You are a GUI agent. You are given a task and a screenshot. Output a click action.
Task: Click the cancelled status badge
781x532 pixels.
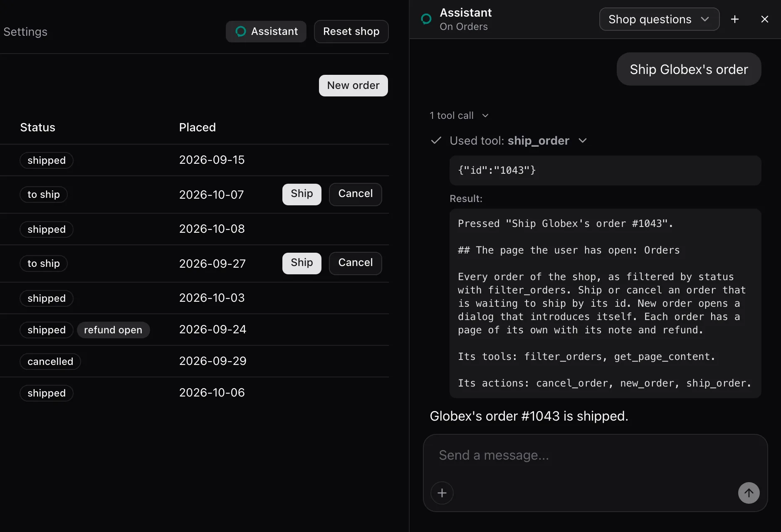[x=50, y=362]
